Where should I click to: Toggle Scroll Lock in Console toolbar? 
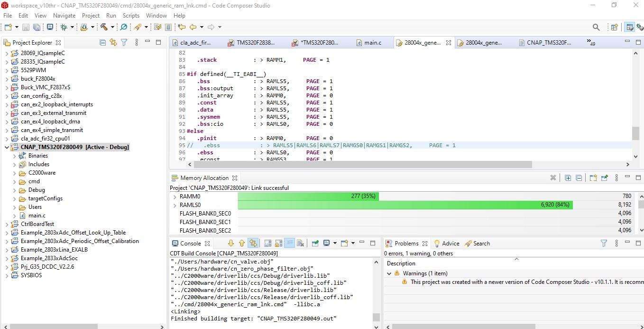278,244
